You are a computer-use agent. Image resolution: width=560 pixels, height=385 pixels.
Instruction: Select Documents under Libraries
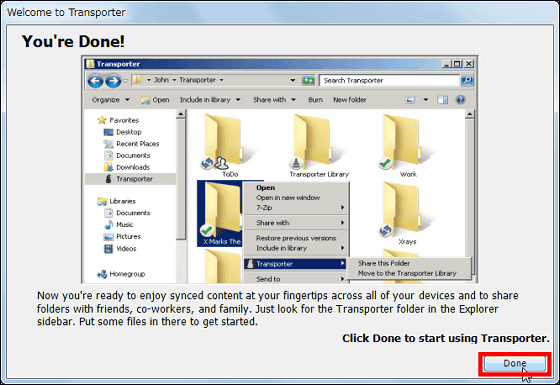(x=127, y=213)
